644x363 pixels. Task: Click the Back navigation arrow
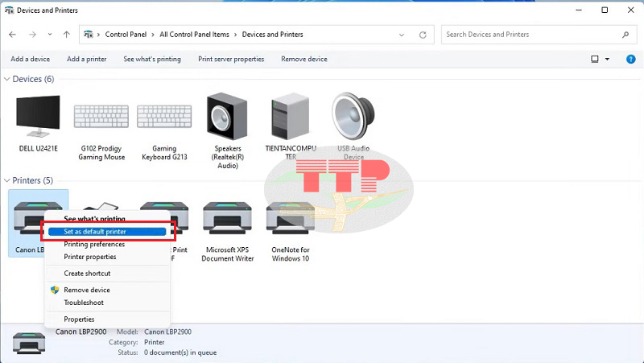click(x=12, y=35)
